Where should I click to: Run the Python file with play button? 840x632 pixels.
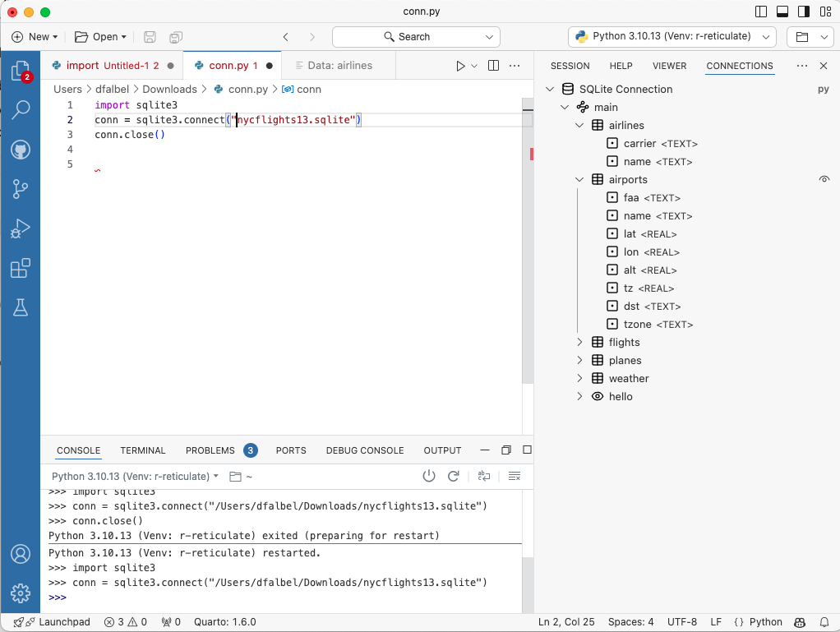[x=460, y=66]
